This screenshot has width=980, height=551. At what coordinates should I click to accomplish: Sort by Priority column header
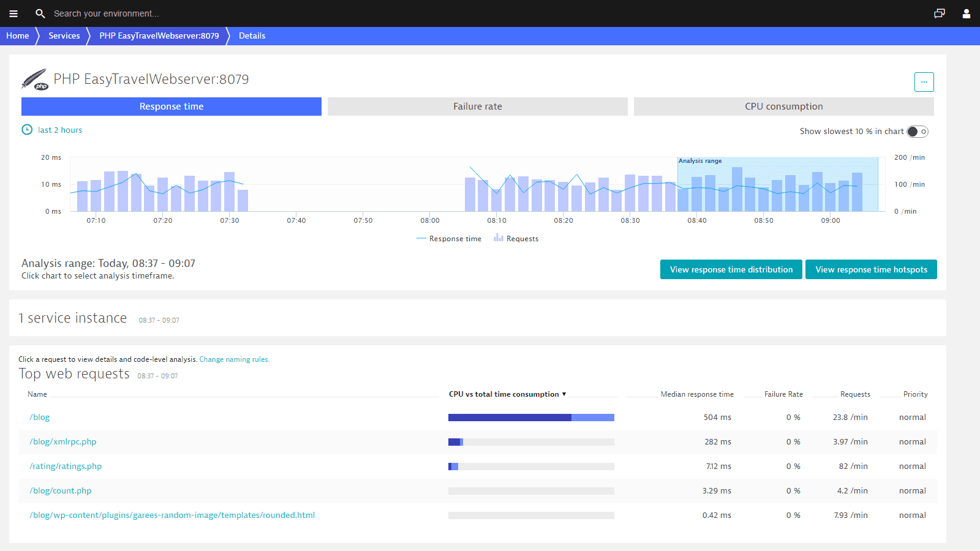(x=916, y=394)
